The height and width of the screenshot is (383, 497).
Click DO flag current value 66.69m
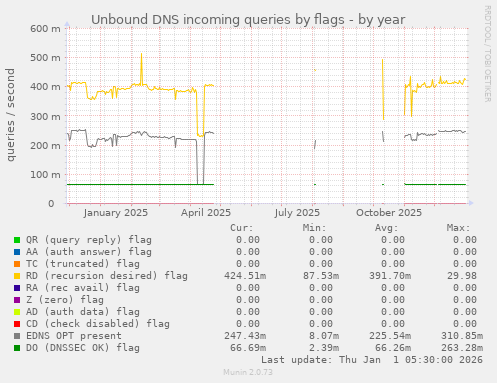click(x=248, y=348)
